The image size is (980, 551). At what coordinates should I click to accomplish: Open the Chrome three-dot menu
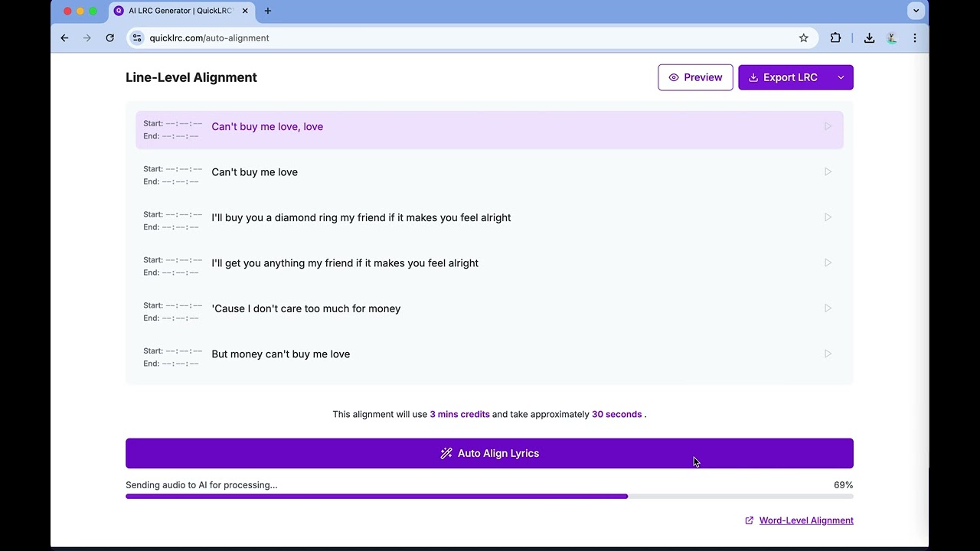[915, 37]
